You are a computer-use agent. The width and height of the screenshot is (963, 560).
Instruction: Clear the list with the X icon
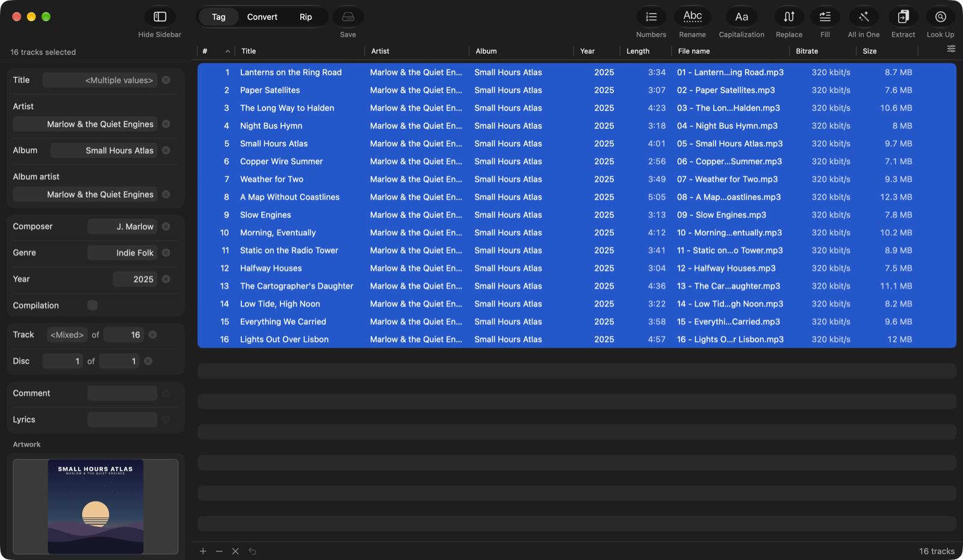pyautogui.click(x=235, y=551)
